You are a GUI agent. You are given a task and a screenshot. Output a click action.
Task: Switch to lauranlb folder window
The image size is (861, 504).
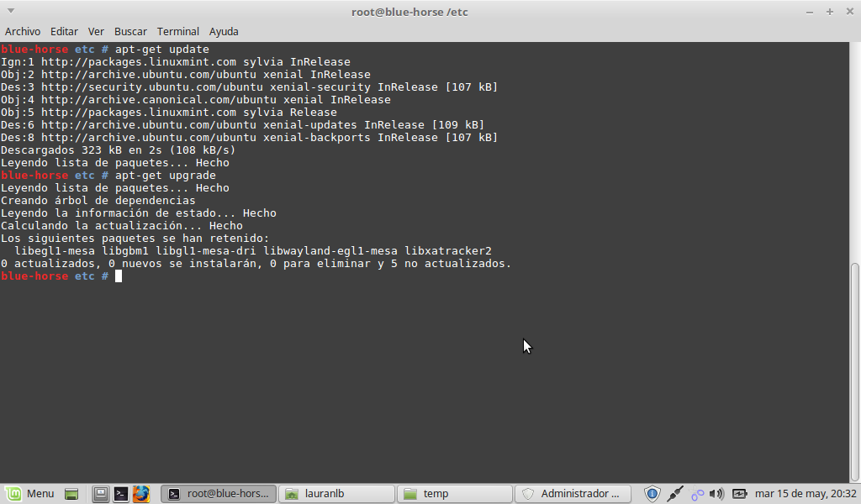pos(336,494)
